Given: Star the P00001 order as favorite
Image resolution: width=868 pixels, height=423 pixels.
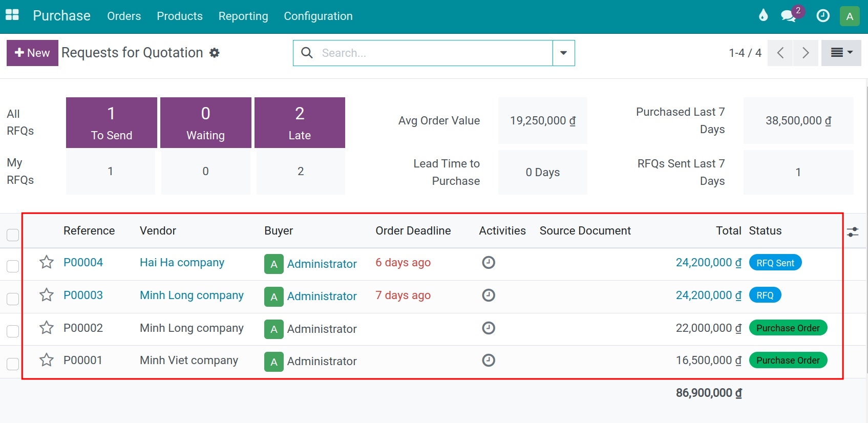Looking at the screenshot, I should coord(47,360).
